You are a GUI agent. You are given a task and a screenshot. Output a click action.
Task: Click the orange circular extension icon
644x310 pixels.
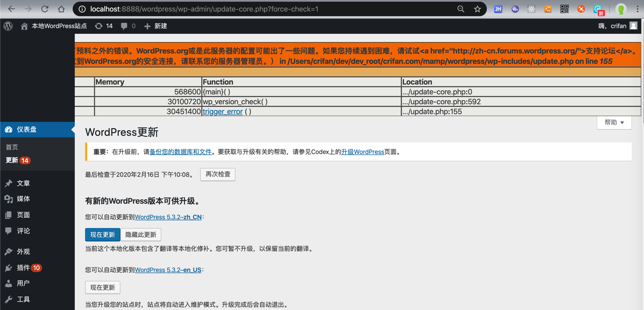coord(581,9)
